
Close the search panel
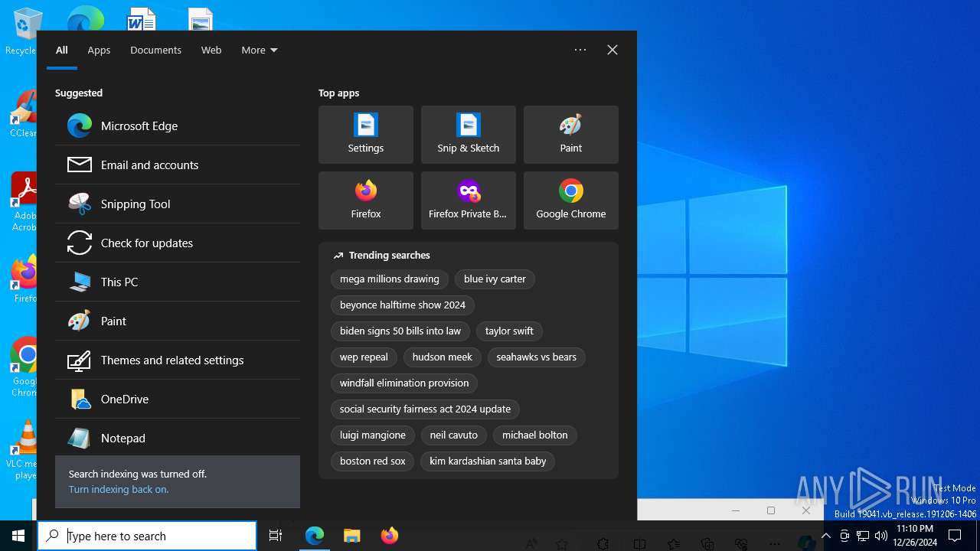pos(612,50)
